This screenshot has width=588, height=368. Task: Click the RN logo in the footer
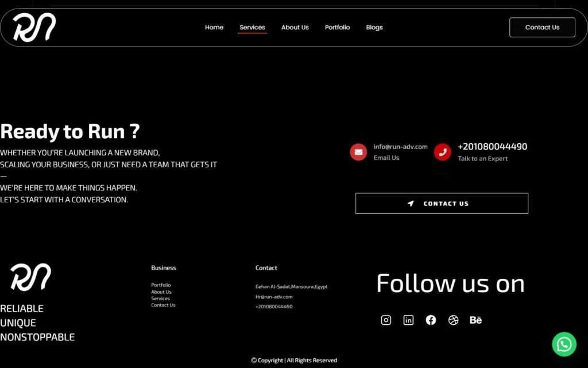coord(31,277)
